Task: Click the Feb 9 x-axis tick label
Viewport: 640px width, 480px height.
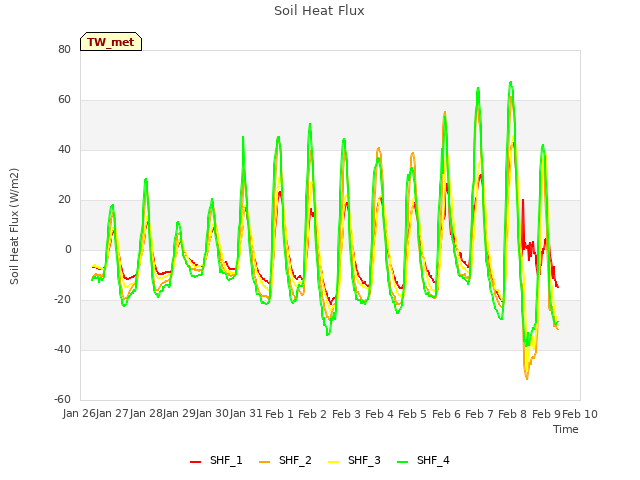Action: pos(546,414)
